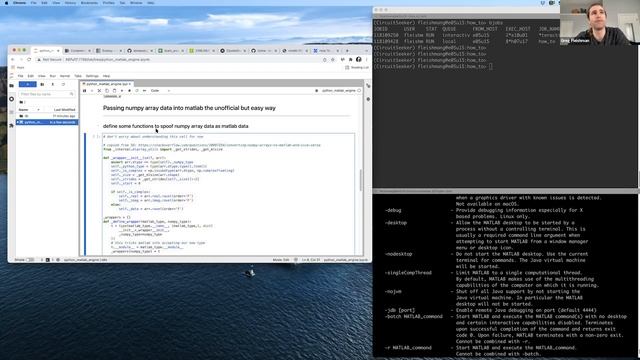Screen dimensions: 640x360
Task: Open the folder row in file list
Action: point(47,116)
